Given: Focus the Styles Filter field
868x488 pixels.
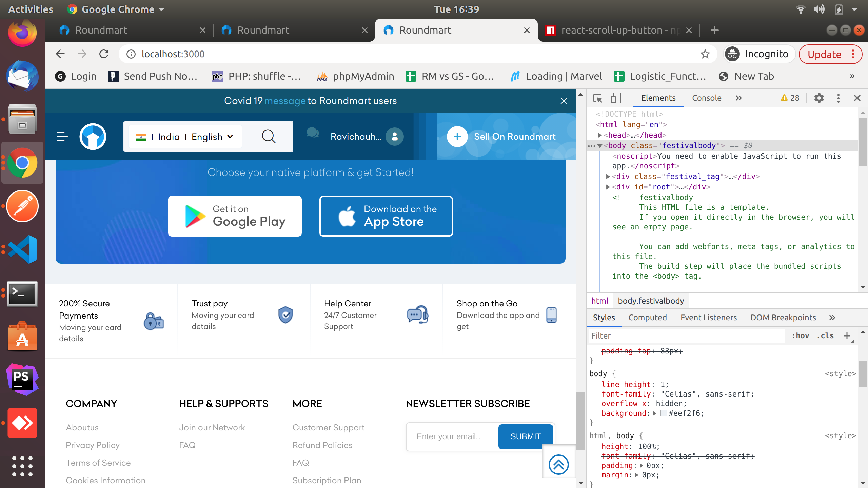Looking at the screenshot, I should pos(686,336).
